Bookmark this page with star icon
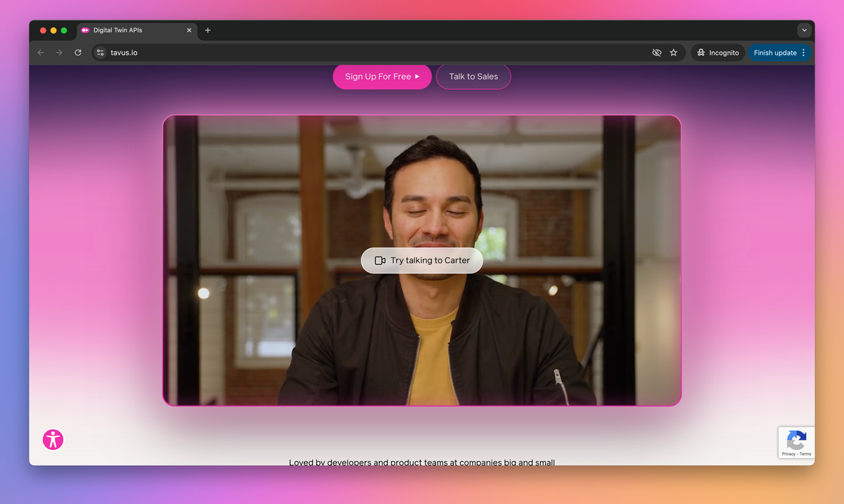This screenshot has height=504, width=844. (x=674, y=53)
